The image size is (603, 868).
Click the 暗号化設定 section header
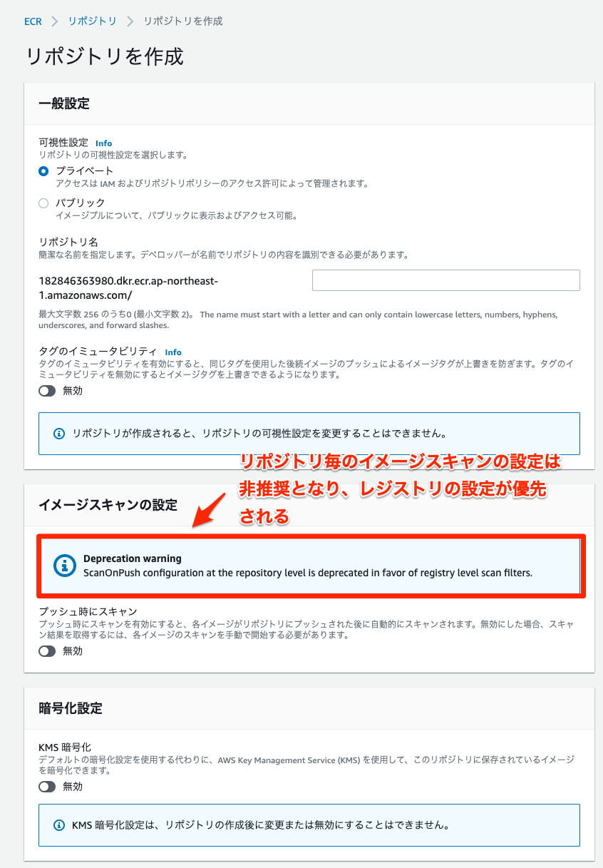(71, 708)
